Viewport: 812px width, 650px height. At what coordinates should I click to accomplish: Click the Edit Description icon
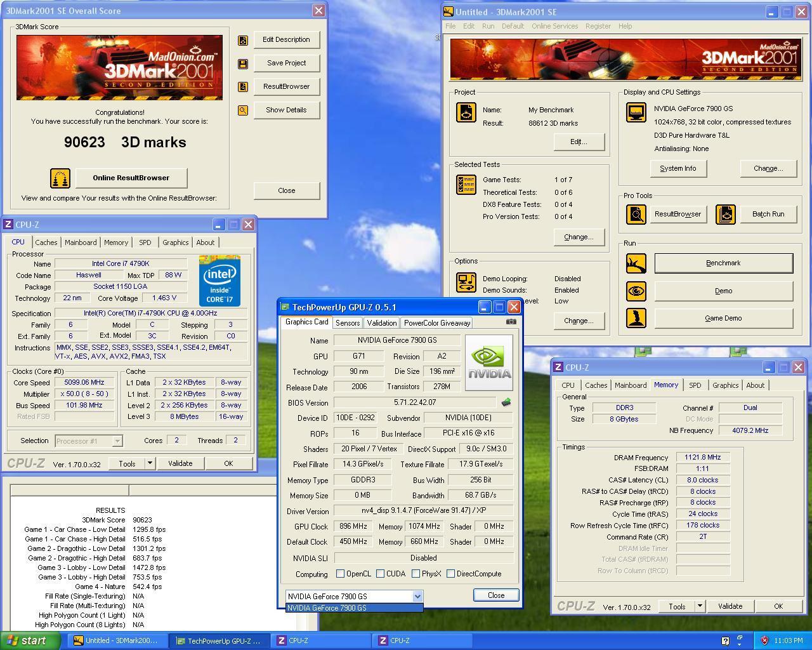[x=243, y=40]
